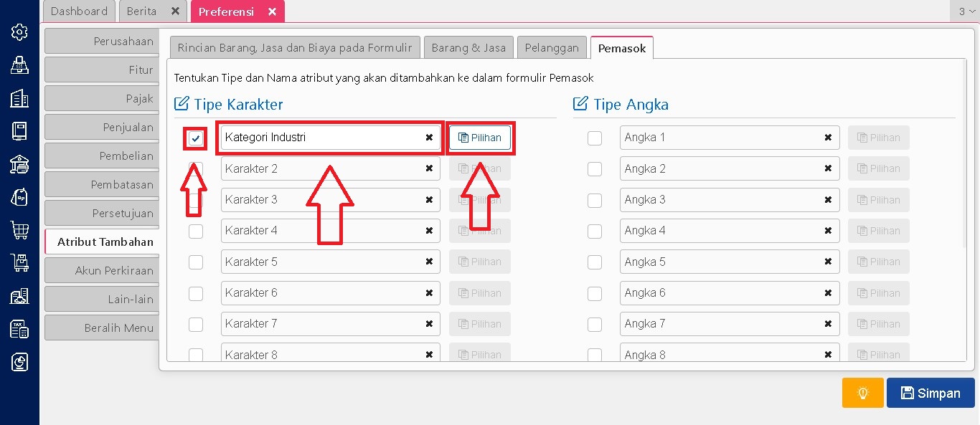Open the Barang & Jasa tab
The width and height of the screenshot is (980, 425).
pos(468,48)
